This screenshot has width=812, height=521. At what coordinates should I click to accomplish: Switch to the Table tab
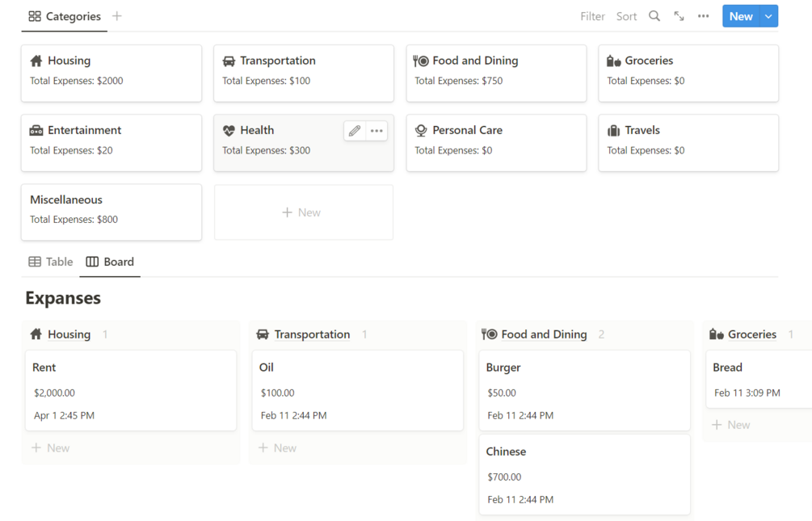(x=50, y=262)
